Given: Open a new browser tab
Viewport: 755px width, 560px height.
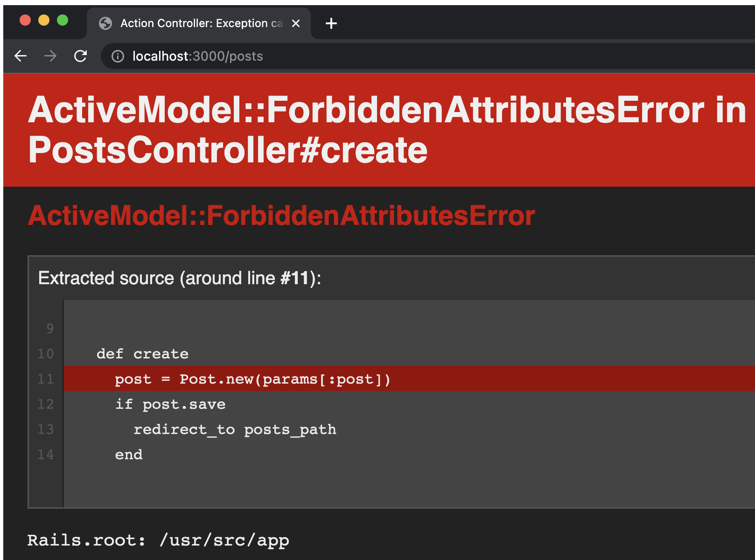Looking at the screenshot, I should coord(331,23).
